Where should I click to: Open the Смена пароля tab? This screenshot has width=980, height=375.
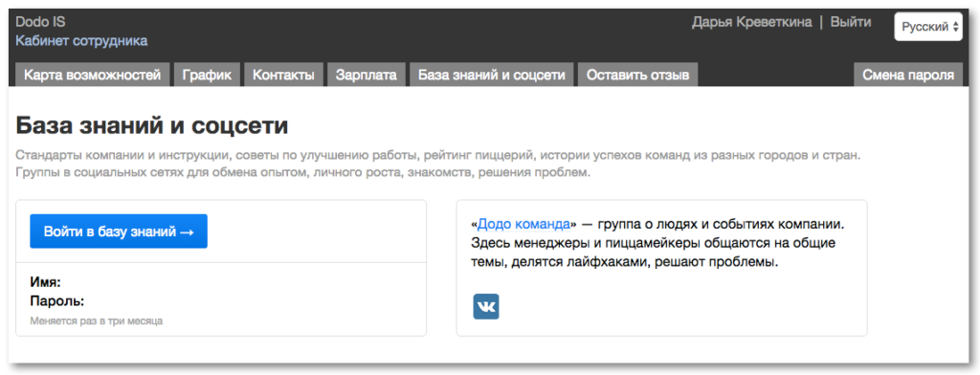point(908,75)
